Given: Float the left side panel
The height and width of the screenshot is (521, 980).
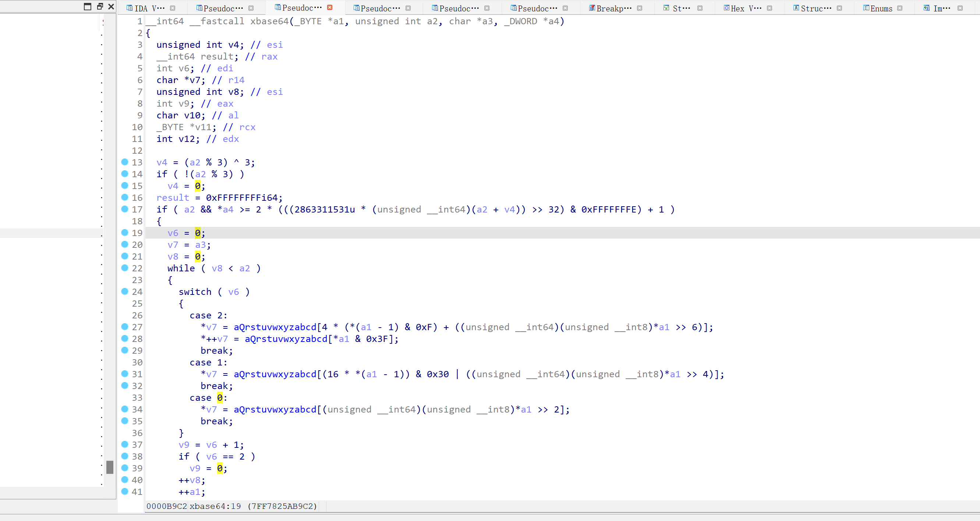Looking at the screenshot, I should click(x=100, y=7).
